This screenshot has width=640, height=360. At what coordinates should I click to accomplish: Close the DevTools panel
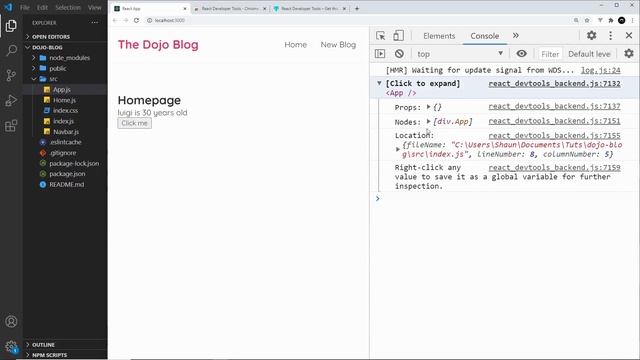629,36
